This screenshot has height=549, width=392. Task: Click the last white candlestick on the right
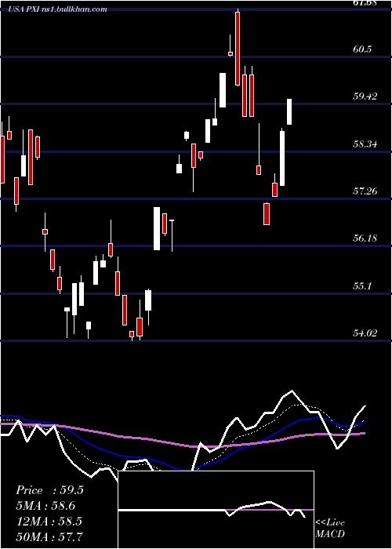[x=289, y=111]
